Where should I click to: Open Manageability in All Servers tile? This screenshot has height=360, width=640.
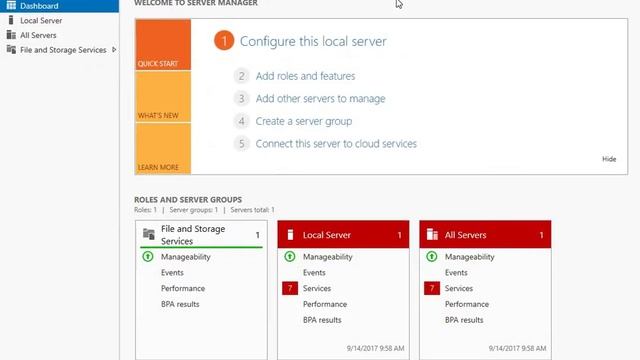coord(470,257)
